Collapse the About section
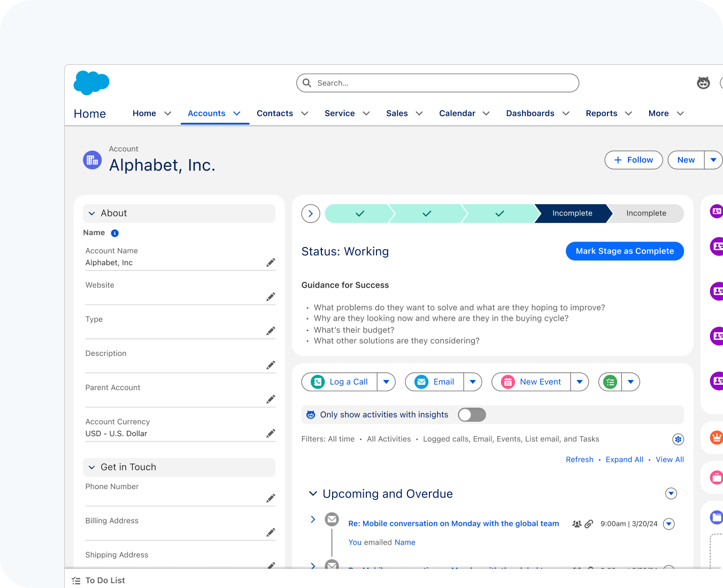The image size is (723, 588). click(x=92, y=213)
